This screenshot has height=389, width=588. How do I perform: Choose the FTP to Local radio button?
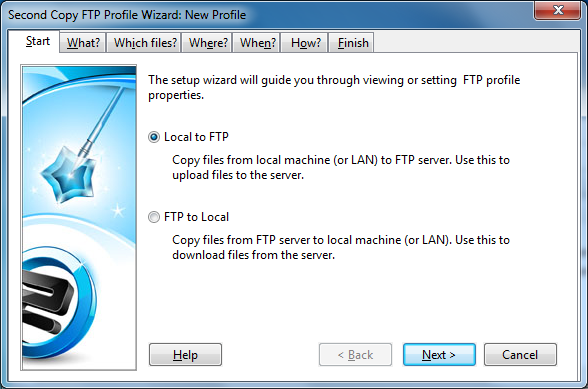[x=154, y=217]
